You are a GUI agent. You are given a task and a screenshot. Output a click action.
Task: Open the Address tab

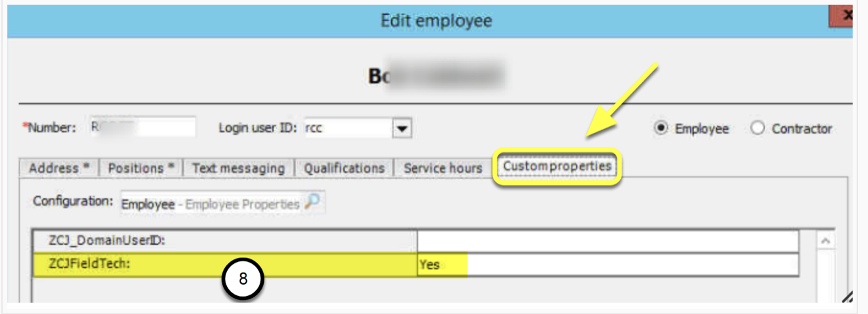pos(59,168)
